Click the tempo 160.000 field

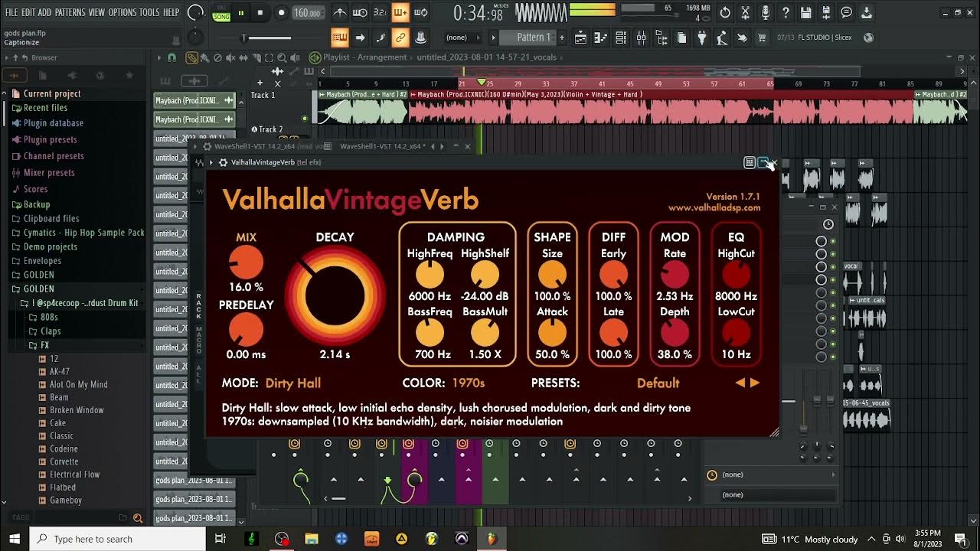coord(307,13)
